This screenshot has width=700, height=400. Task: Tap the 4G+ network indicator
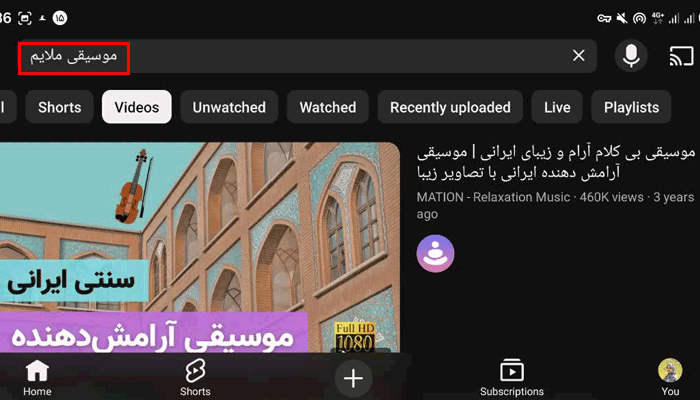(658, 18)
